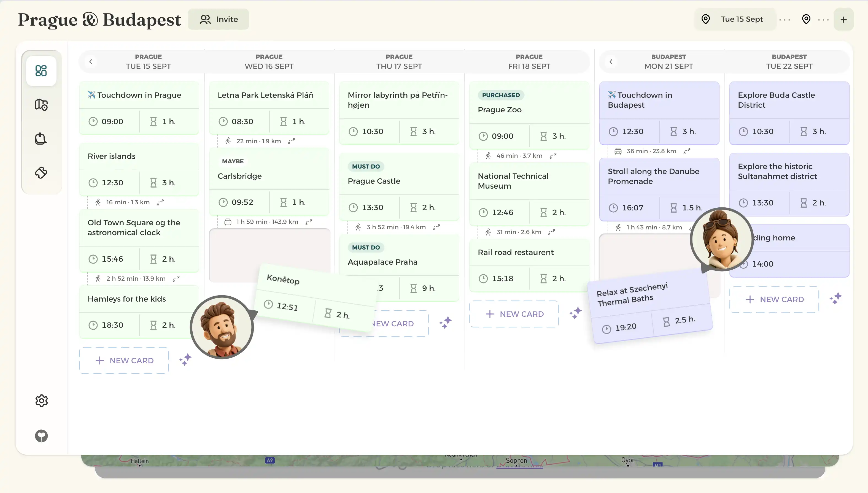Add New Card in Tuesday 15 Sept column
Screen dimensions: 868x493
point(124,361)
